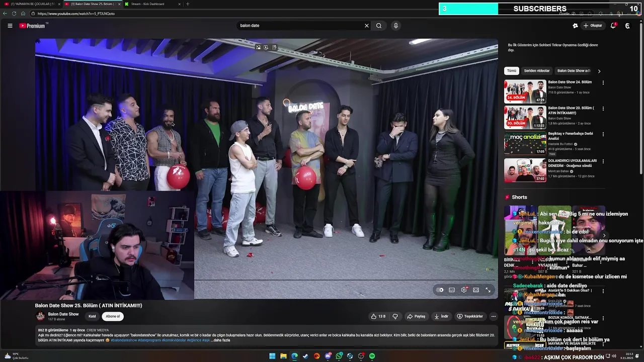Click the Katıl join button
The width and height of the screenshot is (644, 362).
click(92, 316)
